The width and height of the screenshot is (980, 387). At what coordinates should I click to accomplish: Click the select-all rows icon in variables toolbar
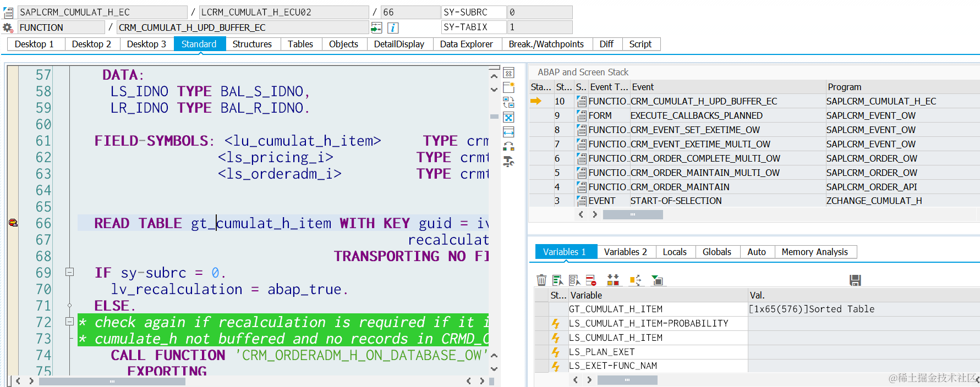(x=558, y=280)
